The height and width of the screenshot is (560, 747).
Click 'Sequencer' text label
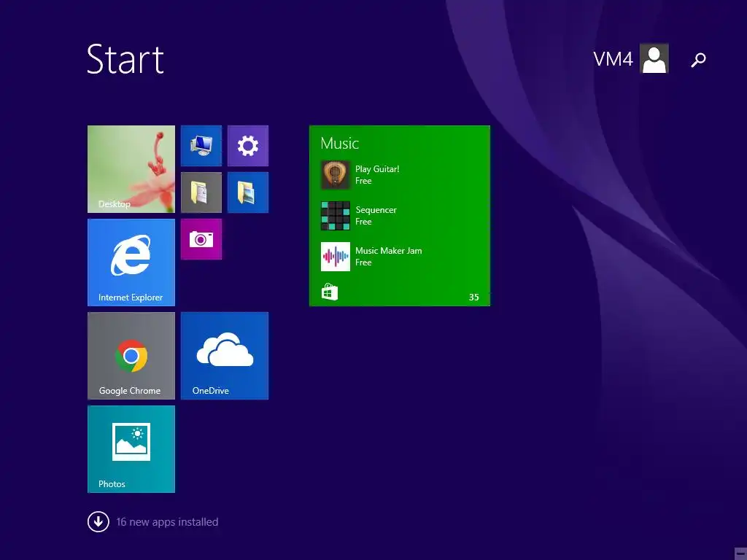(x=376, y=210)
